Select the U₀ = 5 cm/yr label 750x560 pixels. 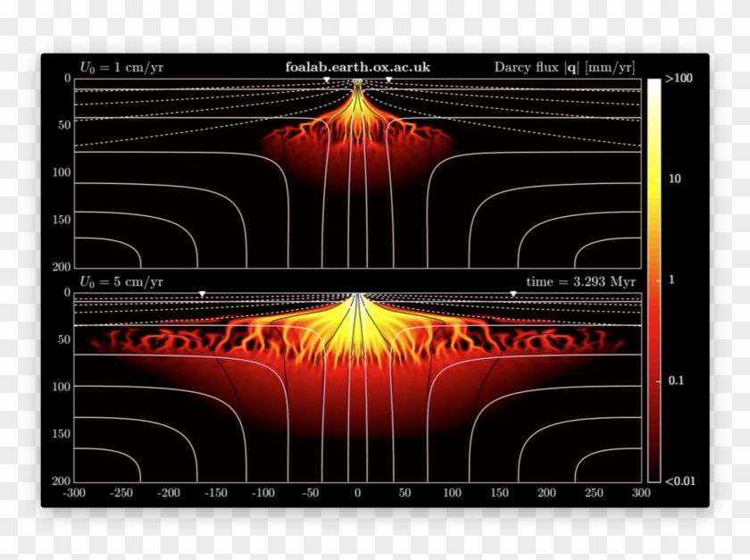(121, 281)
